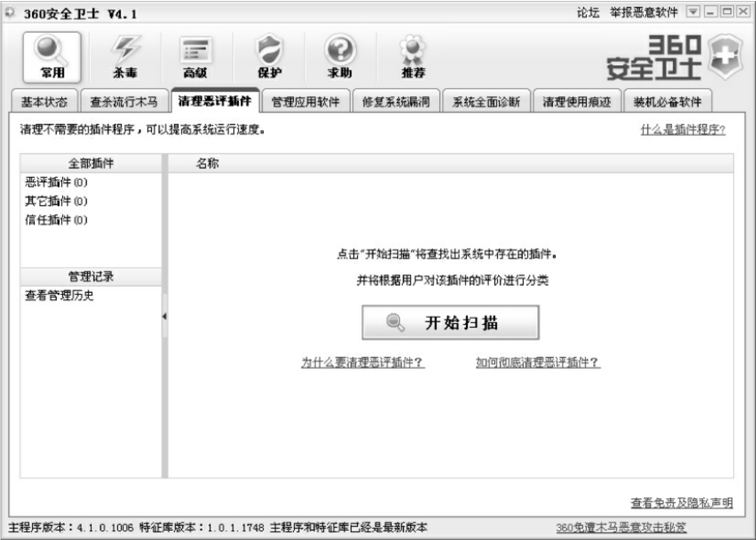Select 其它插件 (0) in plugin list

(56, 201)
